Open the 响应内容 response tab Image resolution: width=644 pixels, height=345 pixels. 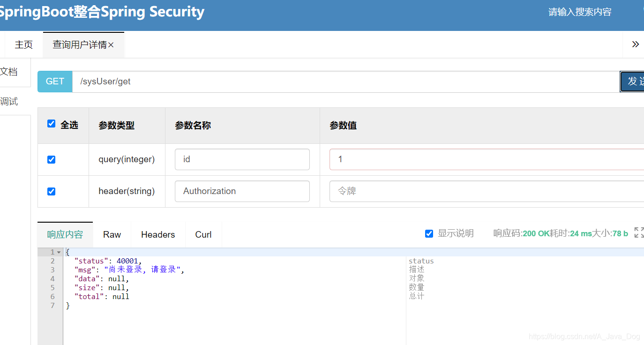point(65,234)
